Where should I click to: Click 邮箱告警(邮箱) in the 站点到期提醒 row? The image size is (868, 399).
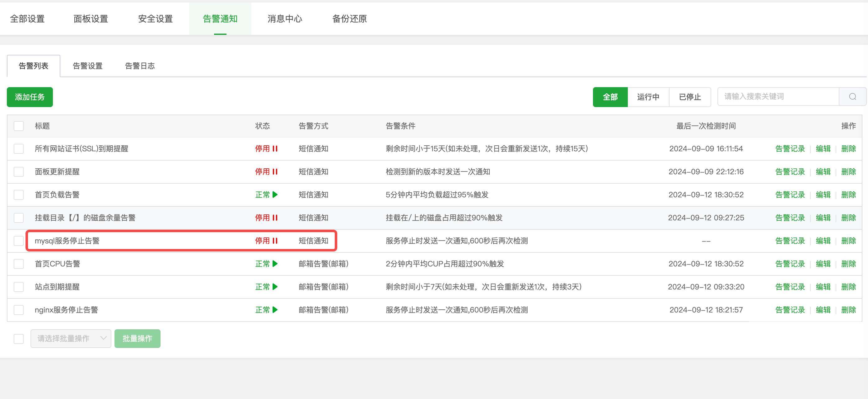pos(324,287)
